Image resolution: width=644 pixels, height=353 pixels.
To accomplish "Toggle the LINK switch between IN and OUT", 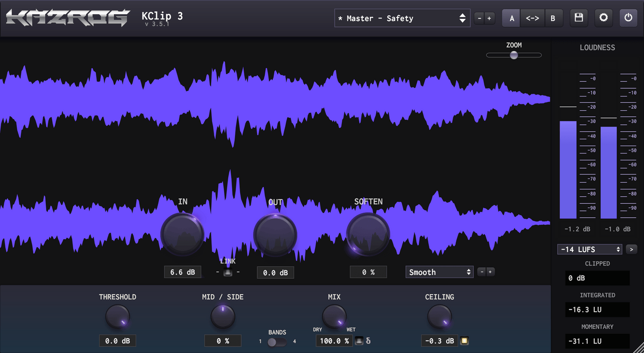I will click(228, 272).
